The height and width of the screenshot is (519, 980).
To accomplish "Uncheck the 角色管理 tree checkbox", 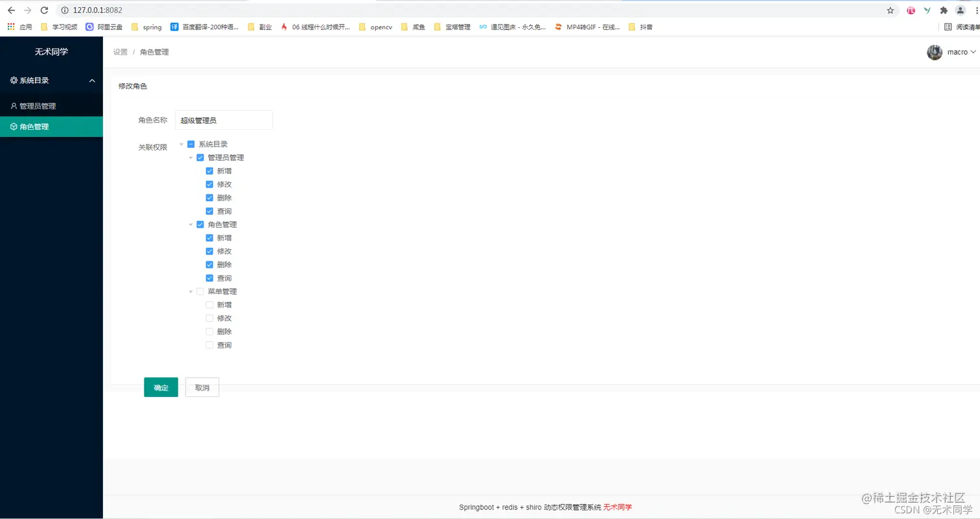I will [200, 224].
